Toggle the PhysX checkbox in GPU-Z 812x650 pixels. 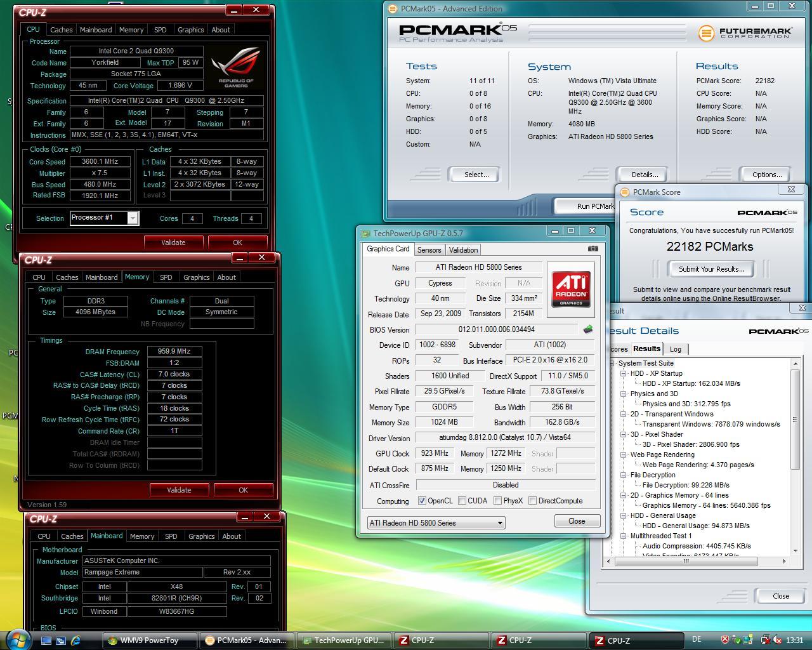pos(498,501)
